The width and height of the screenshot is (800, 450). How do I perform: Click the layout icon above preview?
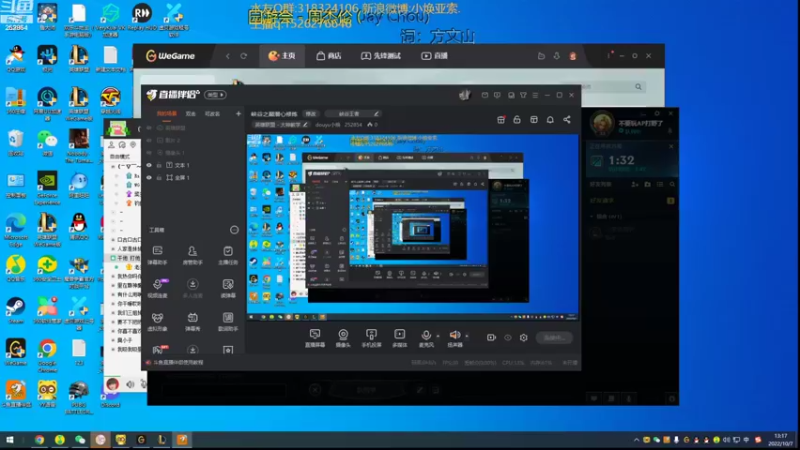(x=534, y=119)
